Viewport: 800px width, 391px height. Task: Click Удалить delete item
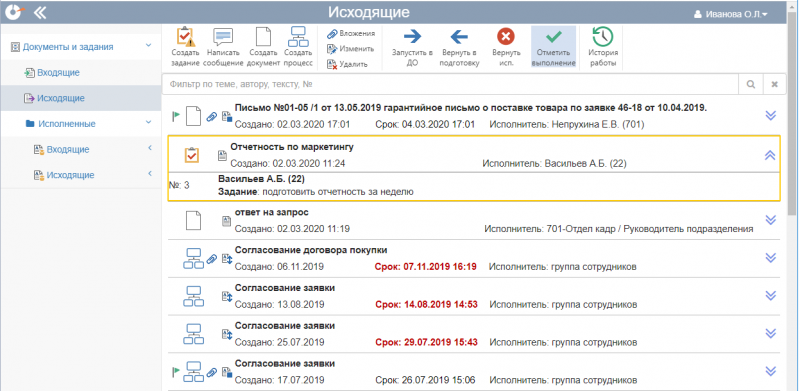tap(347, 64)
